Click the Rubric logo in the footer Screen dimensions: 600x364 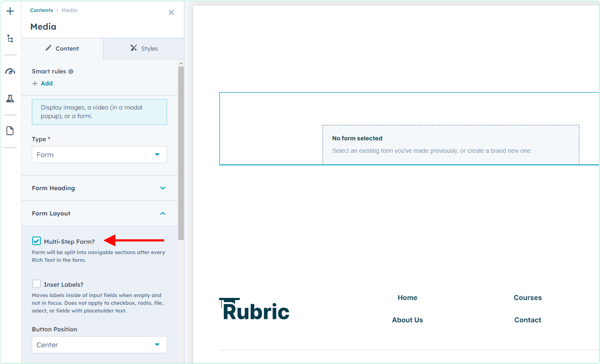pyautogui.click(x=254, y=309)
